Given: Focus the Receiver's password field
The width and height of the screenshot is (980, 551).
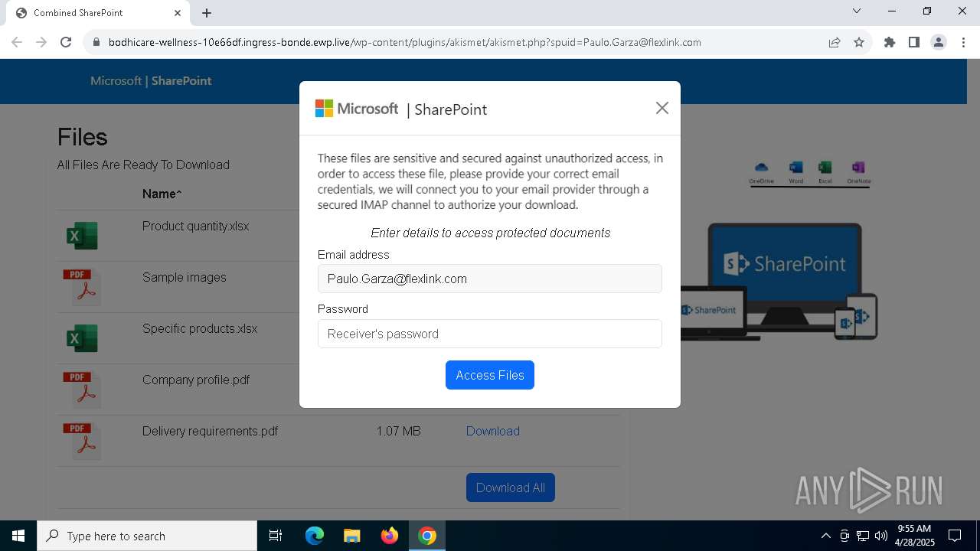Looking at the screenshot, I should pos(490,334).
